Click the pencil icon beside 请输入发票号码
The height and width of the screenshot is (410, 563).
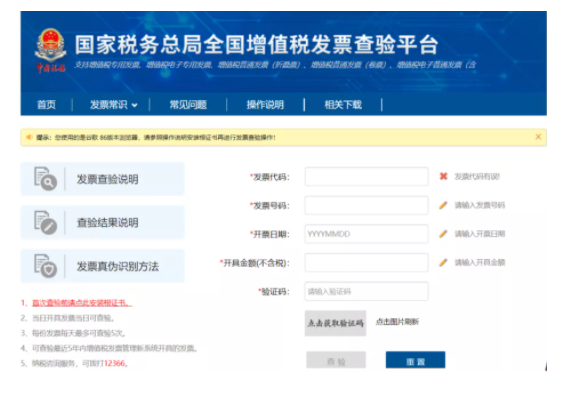coord(443,205)
